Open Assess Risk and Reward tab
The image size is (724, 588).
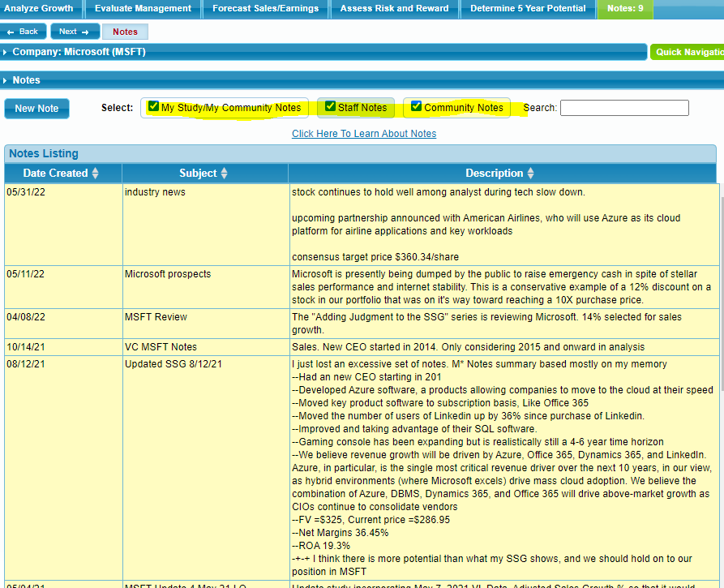pos(394,8)
